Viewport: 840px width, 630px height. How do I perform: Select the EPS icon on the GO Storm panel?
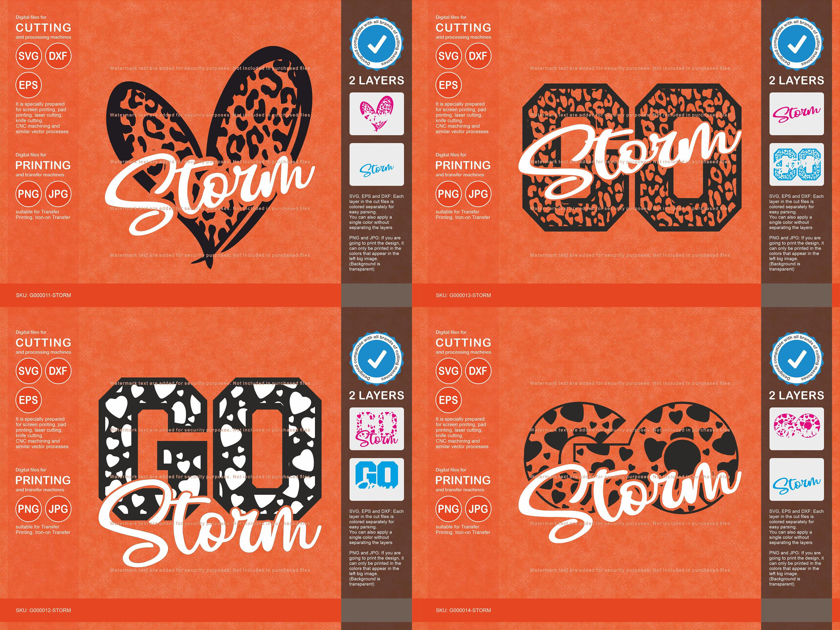(x=29, y=400)
